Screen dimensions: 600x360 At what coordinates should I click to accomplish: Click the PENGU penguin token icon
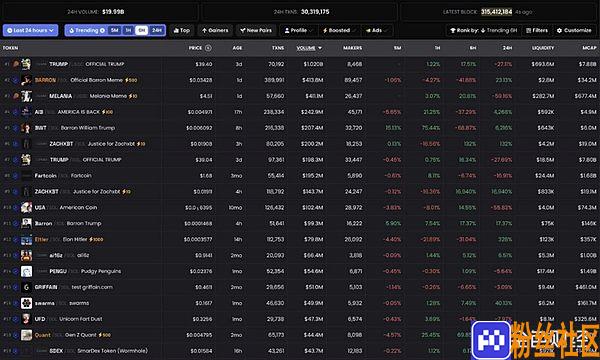(26, 271)
